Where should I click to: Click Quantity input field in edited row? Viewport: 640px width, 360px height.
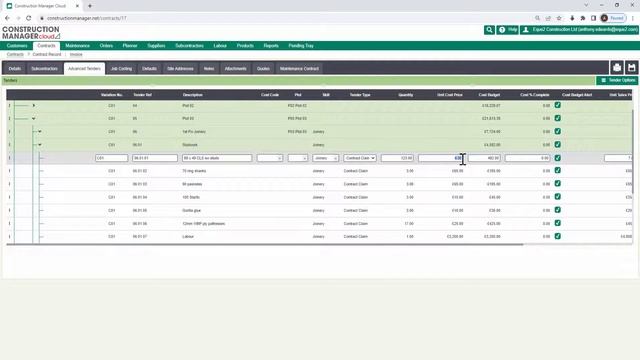tap(397, 158)
